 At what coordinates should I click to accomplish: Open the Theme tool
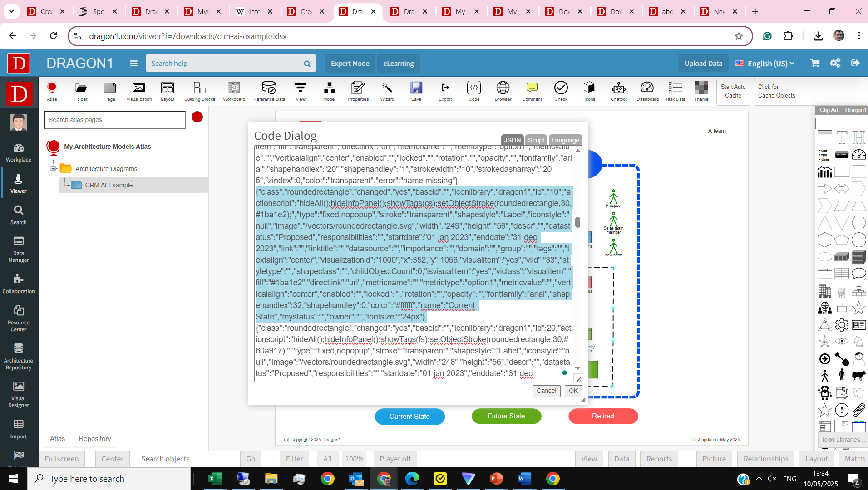(x=701, y=91)
